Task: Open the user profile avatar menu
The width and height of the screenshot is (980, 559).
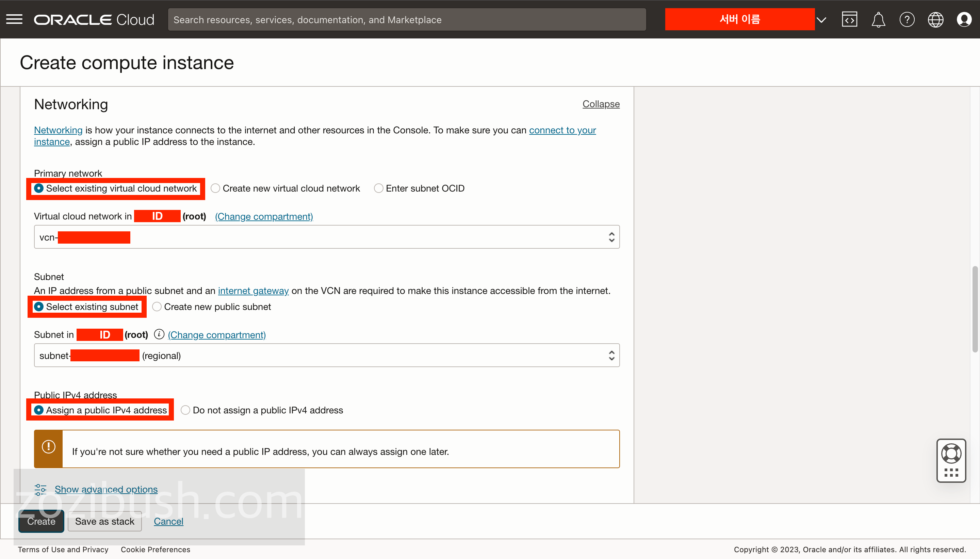Action: pos(964,20)
